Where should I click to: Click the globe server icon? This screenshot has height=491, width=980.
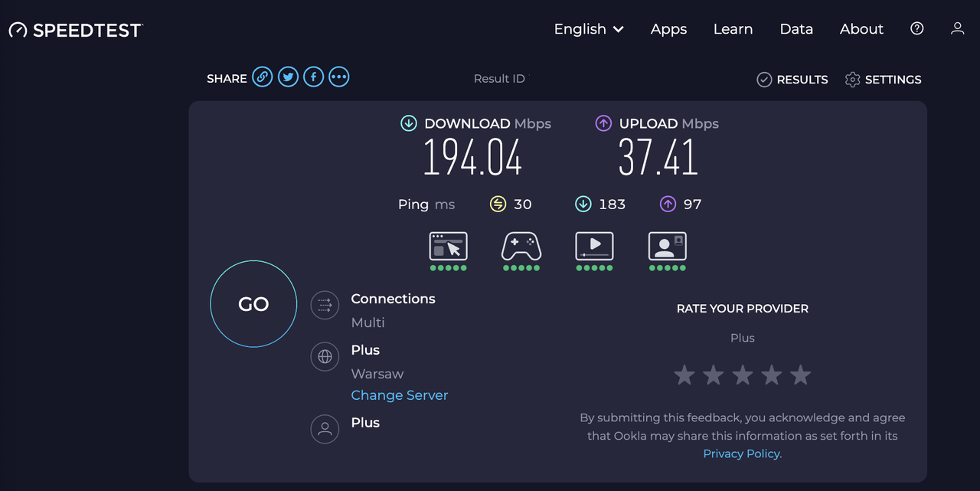tap(325, 356)
